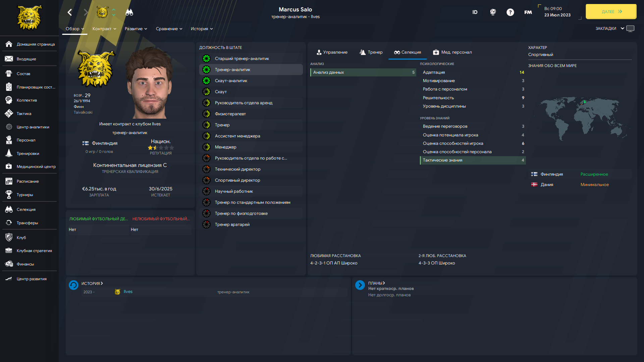
Task: Open the Ilves link in history
Action: [128, 292]
